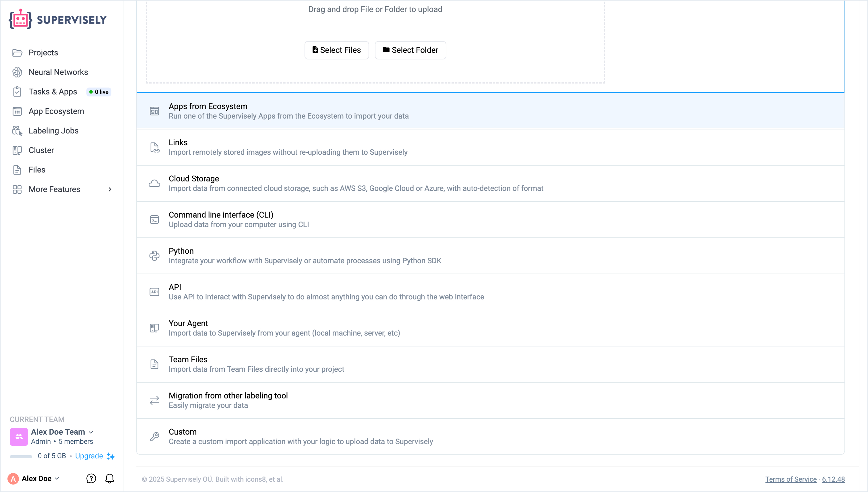Open the Terms of Service link
Image resolution: width=868 pixels, height=492 pixels.
(790, 479)
